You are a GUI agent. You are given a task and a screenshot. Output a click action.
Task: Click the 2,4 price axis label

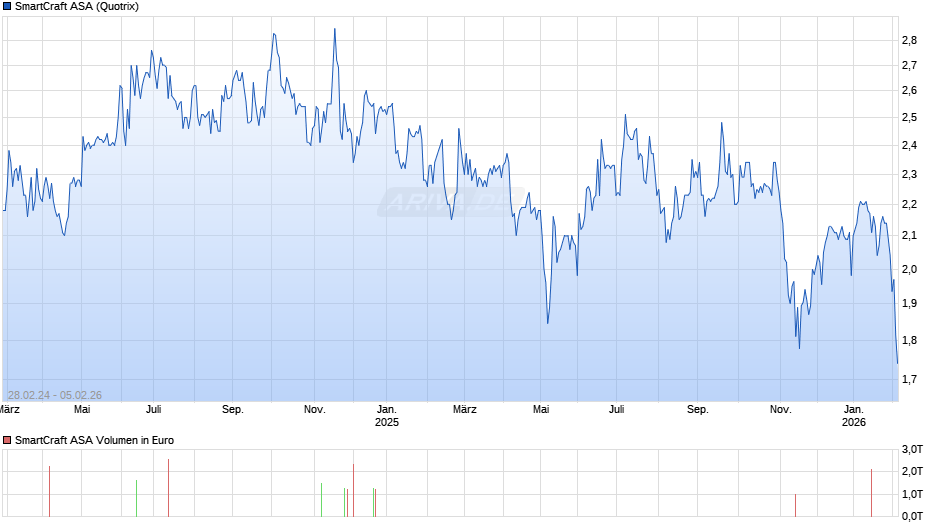[x=909, y=146]
